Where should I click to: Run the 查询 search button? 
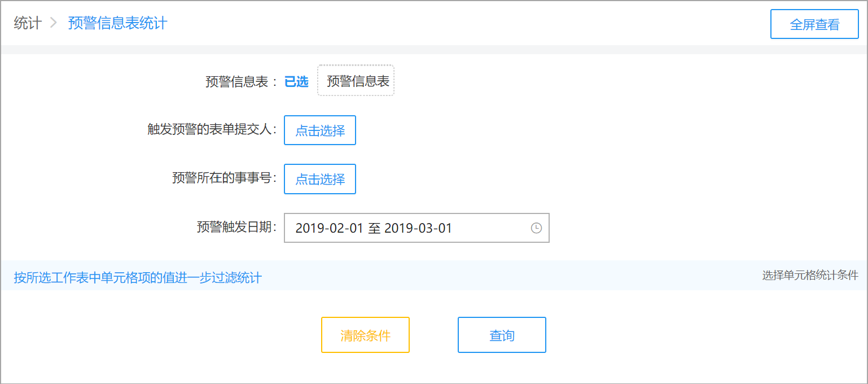tap(502, 335)
